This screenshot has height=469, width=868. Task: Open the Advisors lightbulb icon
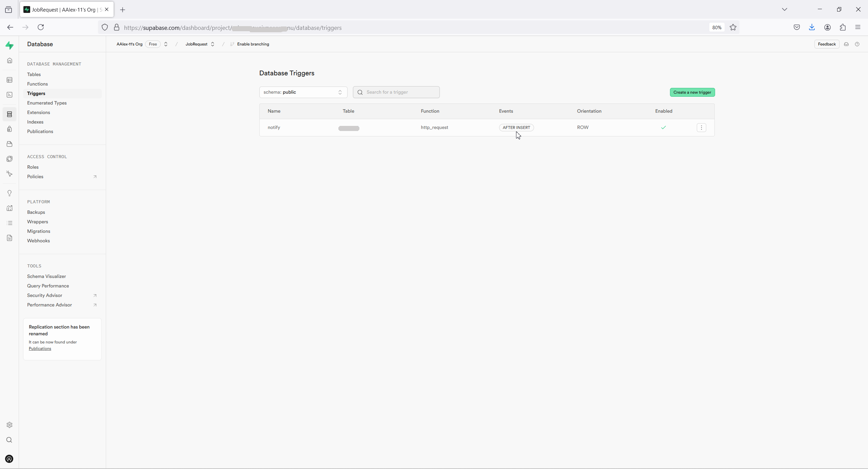click(x=9, y=193)
